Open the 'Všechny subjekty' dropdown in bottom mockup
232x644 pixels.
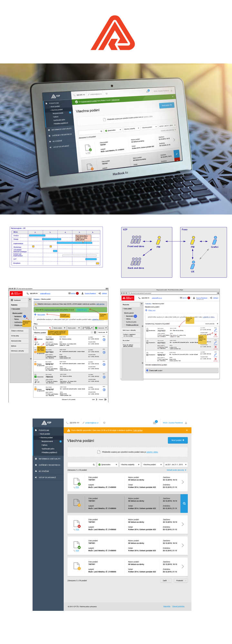[x=130, y=465]
